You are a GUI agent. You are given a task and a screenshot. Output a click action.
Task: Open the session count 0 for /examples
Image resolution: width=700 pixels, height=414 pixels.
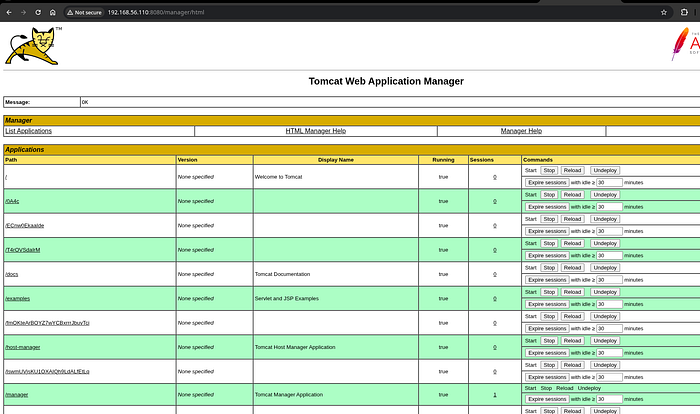[x=495, y=298]
